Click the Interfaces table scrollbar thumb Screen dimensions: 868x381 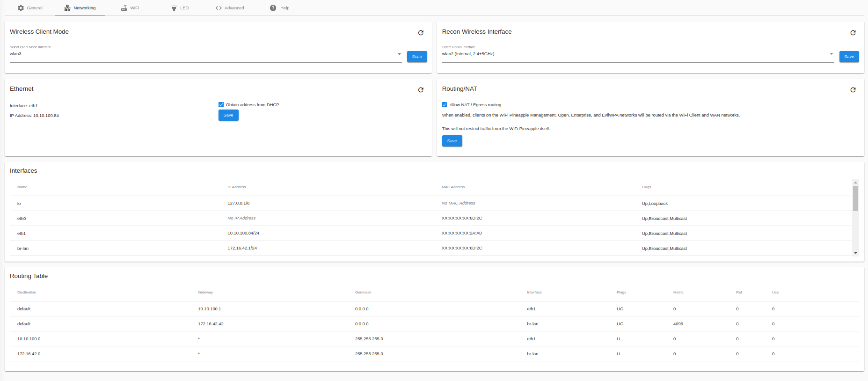click(855, 198)
